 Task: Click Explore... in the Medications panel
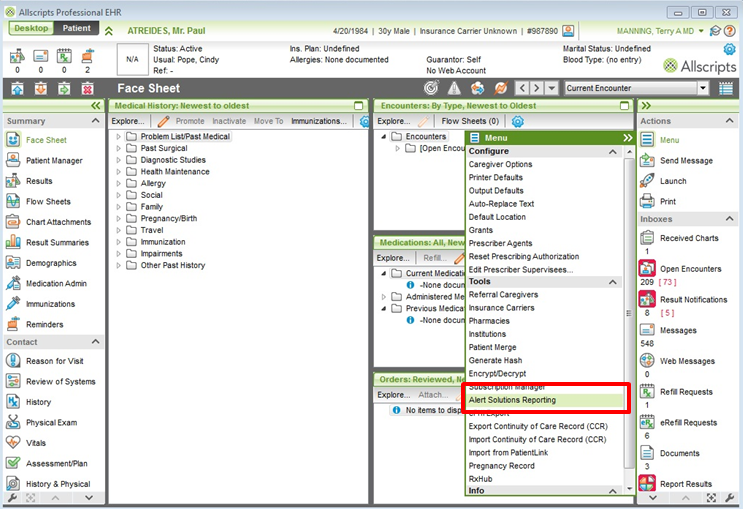393,258
